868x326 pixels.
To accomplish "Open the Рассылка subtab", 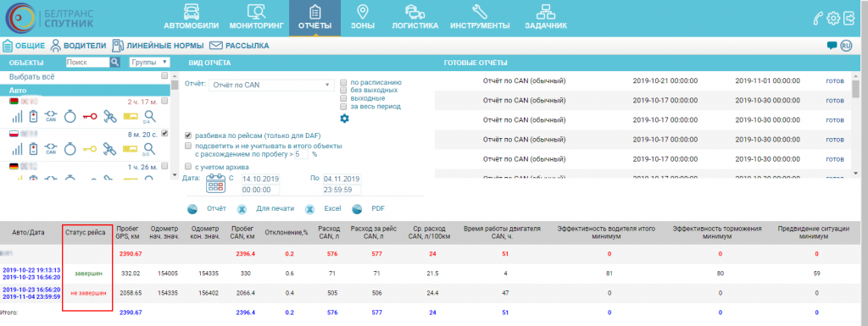I will tap(239, 46).
